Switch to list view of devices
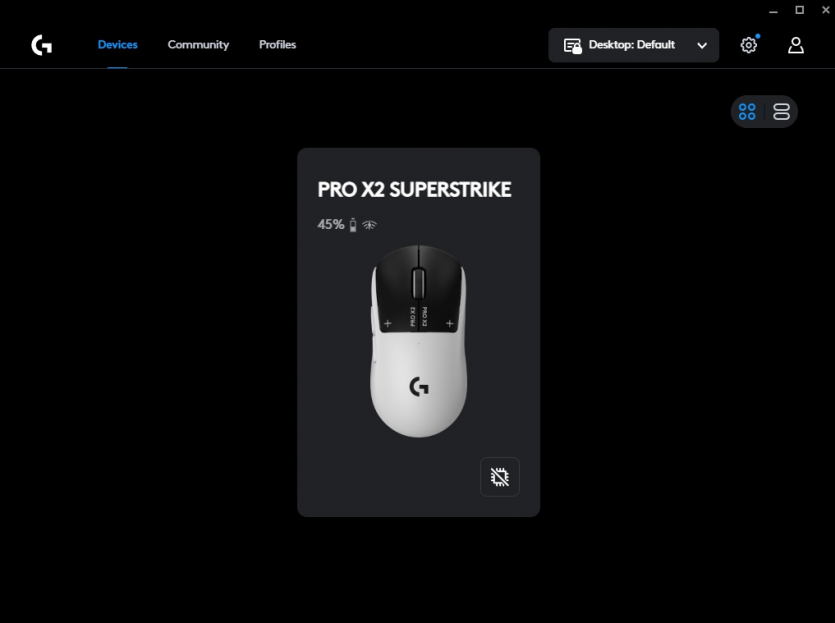 [781, 112]
